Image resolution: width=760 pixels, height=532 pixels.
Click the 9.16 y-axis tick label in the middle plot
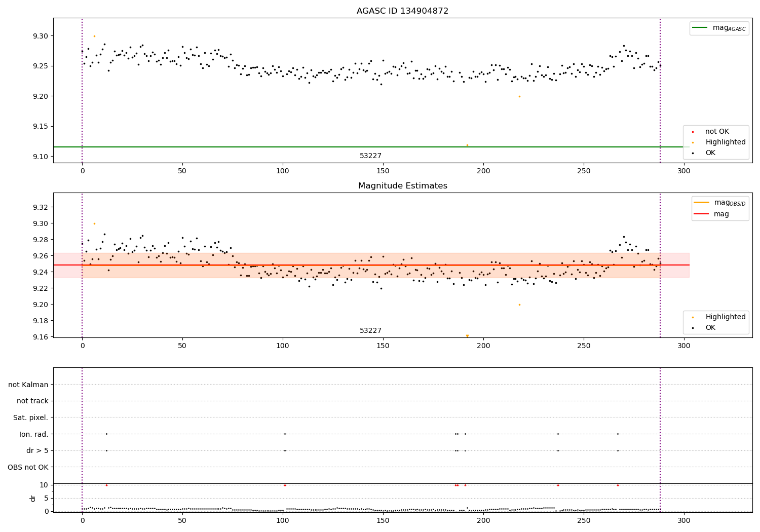[x=41, y=337]
